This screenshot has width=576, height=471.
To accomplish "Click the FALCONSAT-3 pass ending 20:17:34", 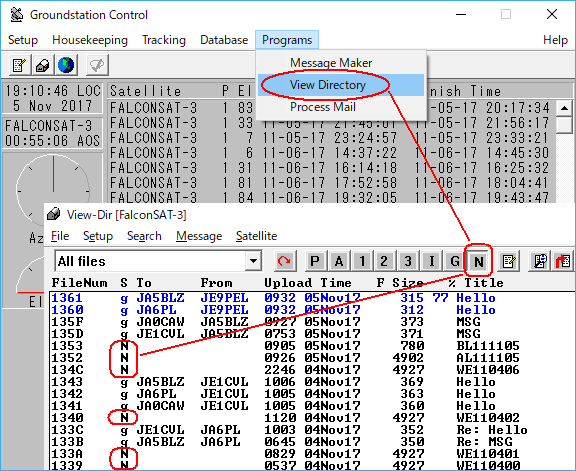I will (331, 108).
